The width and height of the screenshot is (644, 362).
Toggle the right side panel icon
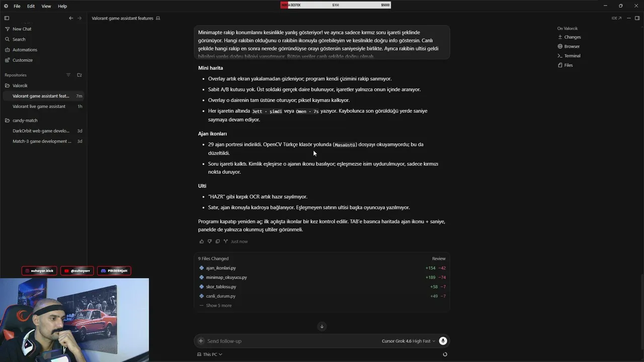pyautogui.click(x=637, y=18)
